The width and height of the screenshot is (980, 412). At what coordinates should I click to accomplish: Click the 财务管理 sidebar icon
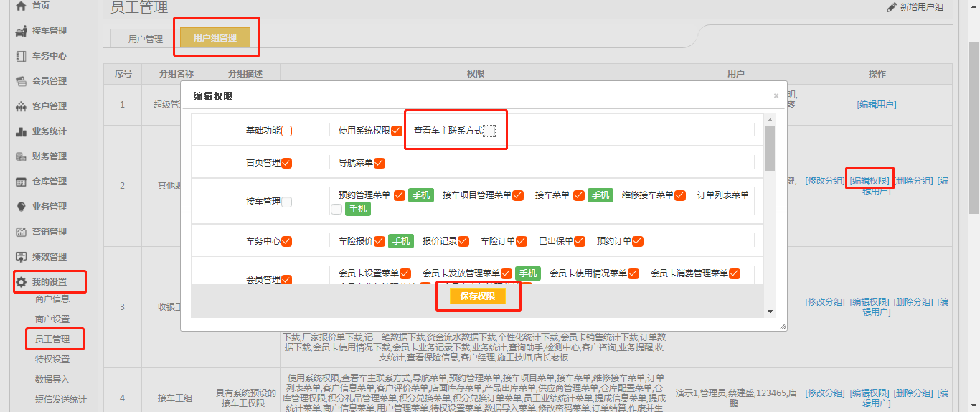(22, 156)
